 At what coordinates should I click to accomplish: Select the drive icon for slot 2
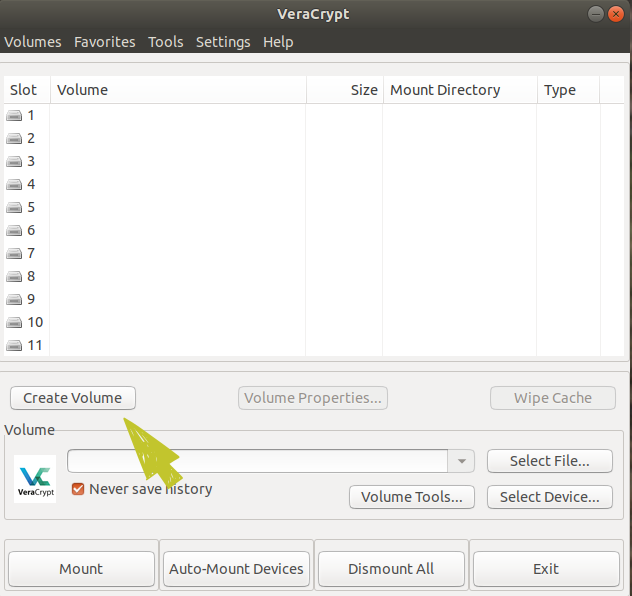[x=14, y=139]
